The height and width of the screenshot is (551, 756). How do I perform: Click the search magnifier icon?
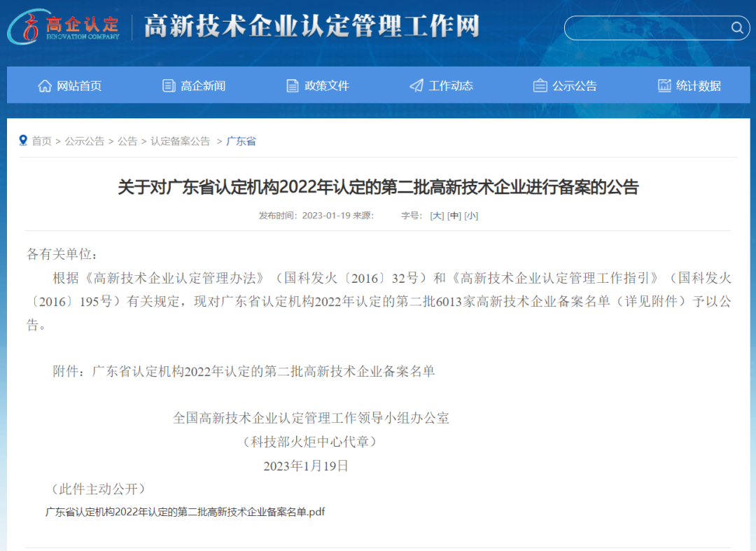pos(736,27)
